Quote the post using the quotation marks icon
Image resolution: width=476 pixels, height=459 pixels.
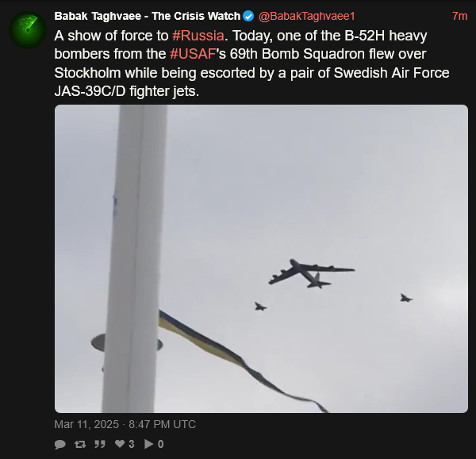[100, 444]
